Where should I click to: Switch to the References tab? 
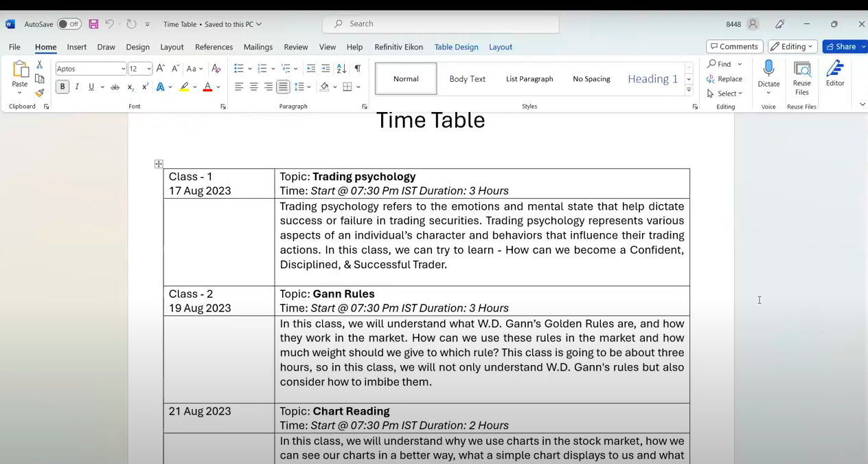pyautogui.click(x=214, y=47)
